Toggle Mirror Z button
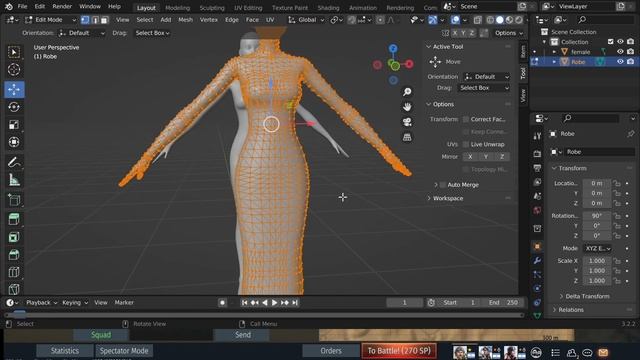The image size is (640, 360). click(x=502, y=157)
